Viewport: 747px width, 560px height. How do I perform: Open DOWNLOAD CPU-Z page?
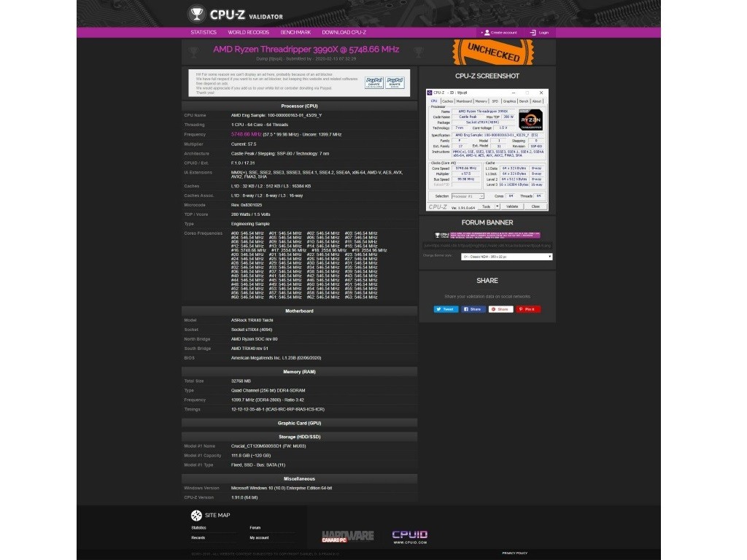click(x=344, y=32)
